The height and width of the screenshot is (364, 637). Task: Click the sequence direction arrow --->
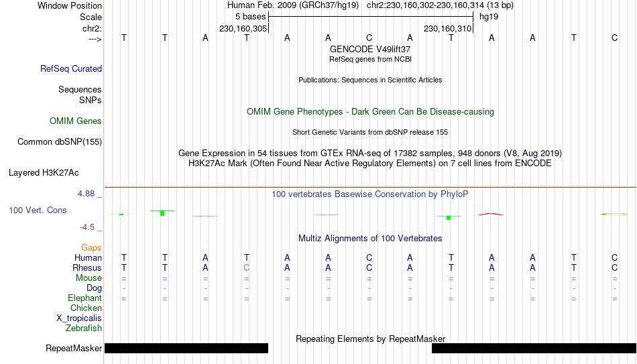coord(95,39)
